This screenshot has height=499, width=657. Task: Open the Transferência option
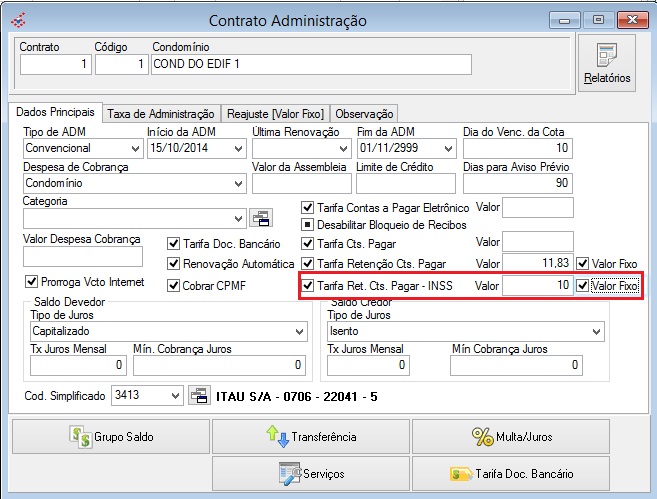coord(310,436)
